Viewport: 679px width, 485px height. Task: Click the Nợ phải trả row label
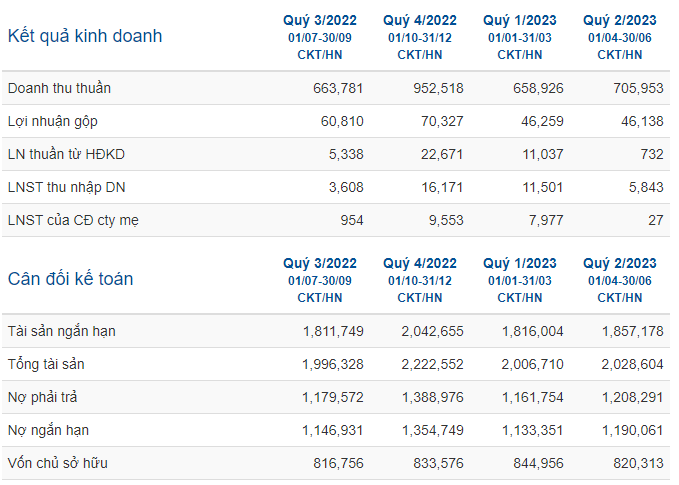(42, 397)
